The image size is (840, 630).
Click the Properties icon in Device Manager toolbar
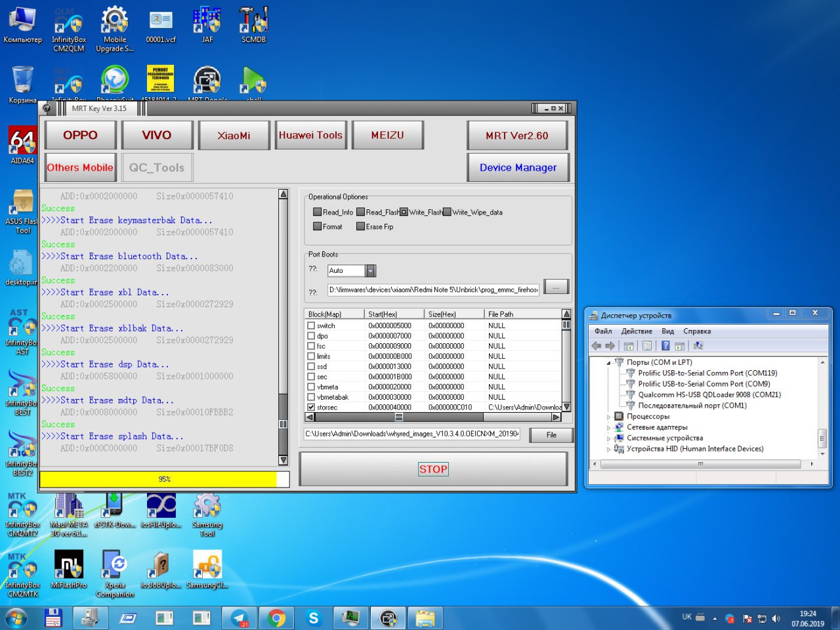tap(647, 346)
